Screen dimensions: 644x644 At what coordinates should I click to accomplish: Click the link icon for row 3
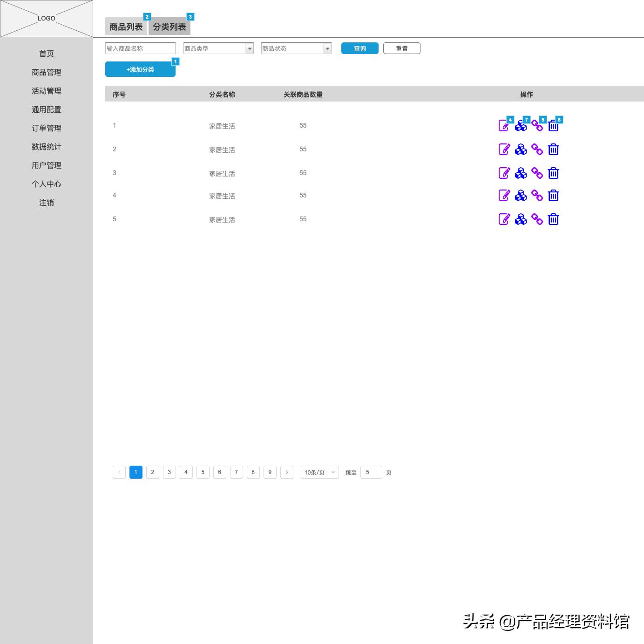tap(537, 173)
